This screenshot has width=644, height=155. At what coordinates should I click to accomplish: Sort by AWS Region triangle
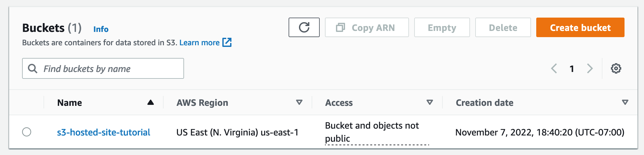299,103
